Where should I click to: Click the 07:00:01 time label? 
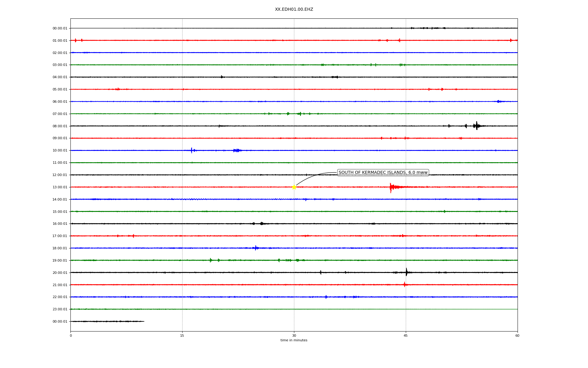point(60,114)
